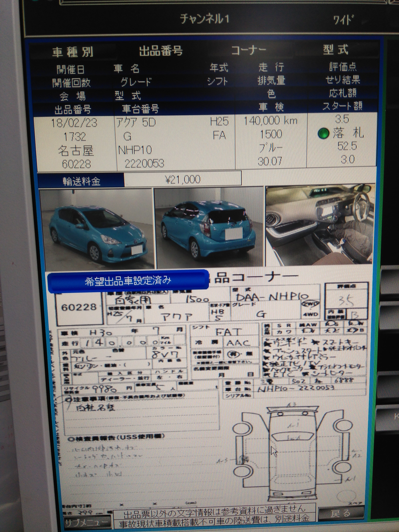This screenshot has width=399, height=532.
Task: Click lot number 60228 box on auction sheet
Action: point(79,307)
